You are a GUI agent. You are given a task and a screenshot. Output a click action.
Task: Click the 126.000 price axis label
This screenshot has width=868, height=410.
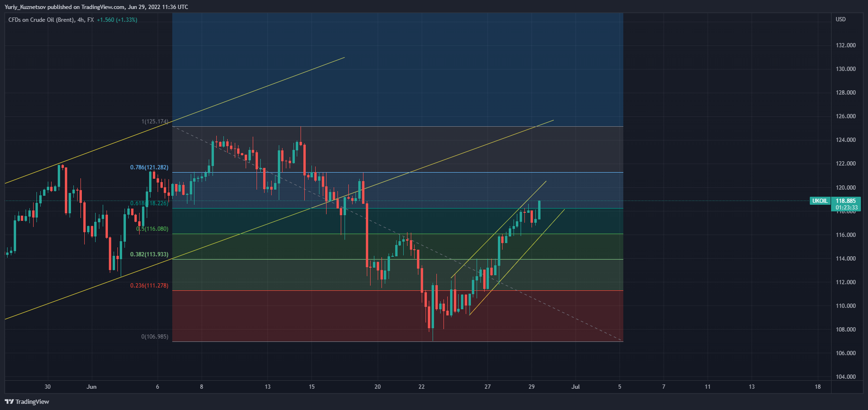pos(846,116)
